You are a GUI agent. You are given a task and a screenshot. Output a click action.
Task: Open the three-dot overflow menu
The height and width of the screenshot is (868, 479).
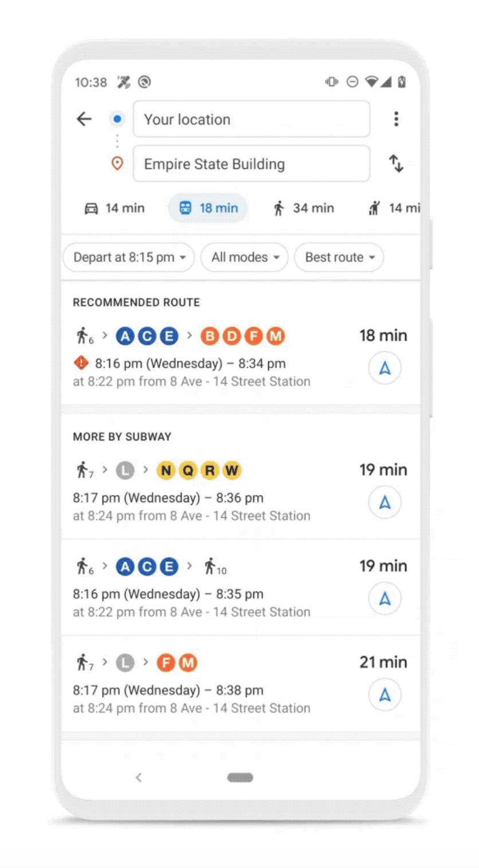click(396, 119)
